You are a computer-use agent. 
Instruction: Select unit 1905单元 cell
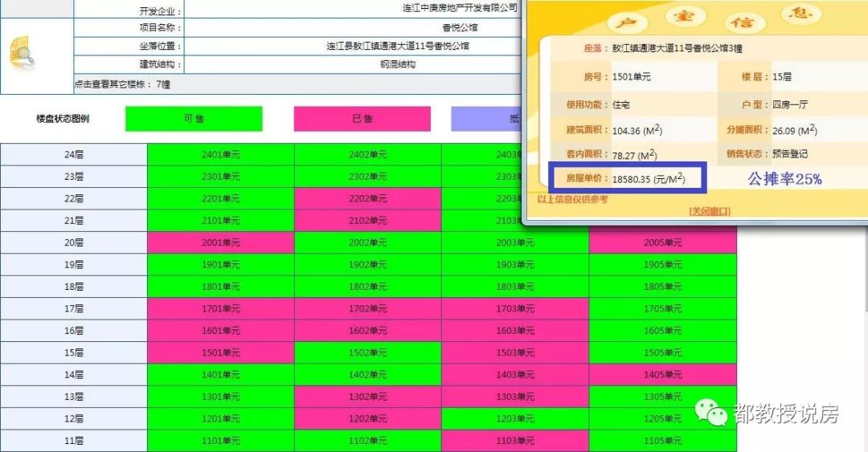(x=662, y=265)
